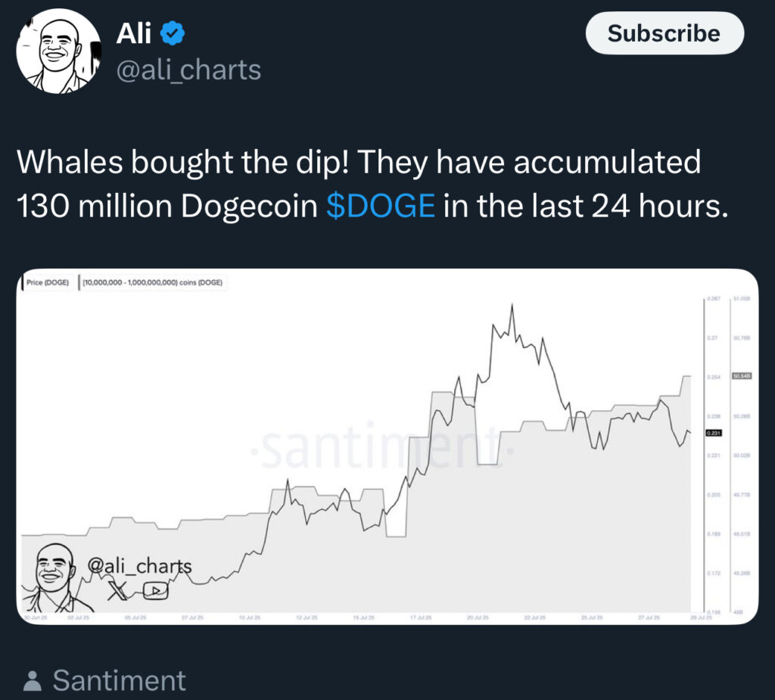Toggle the Price (DOGE) legend series

point(47,283)
